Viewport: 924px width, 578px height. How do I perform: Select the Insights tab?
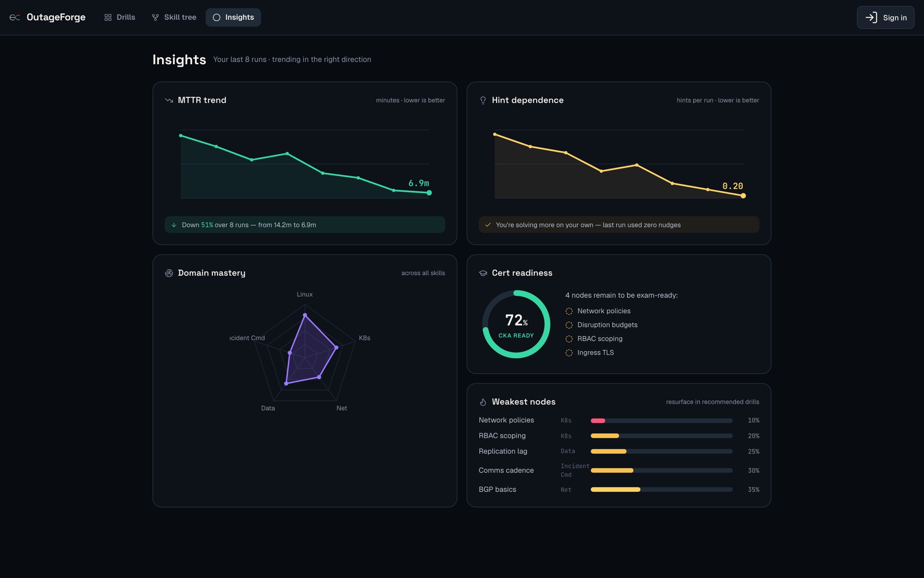click(x=233, y=17)
